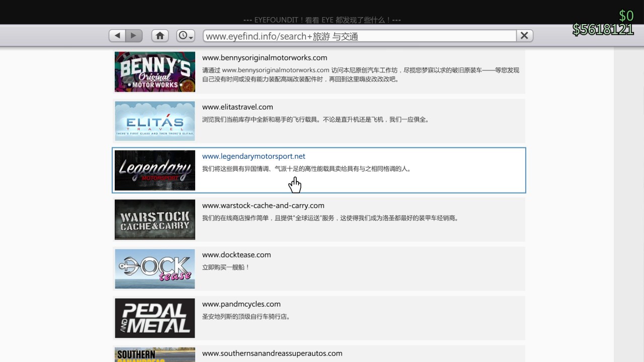
Task: Open the DockTease logo thumbnail
Action: [x=155, y=269]
